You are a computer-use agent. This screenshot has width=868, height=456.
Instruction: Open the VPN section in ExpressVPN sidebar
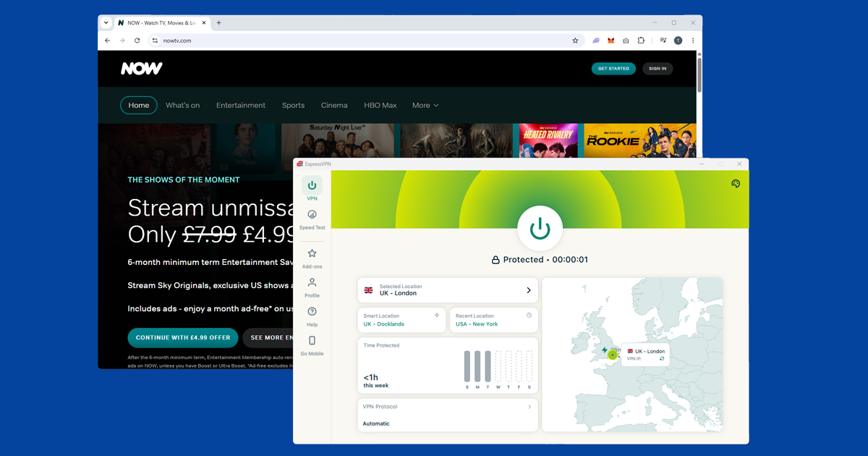(x=312, y=190)
